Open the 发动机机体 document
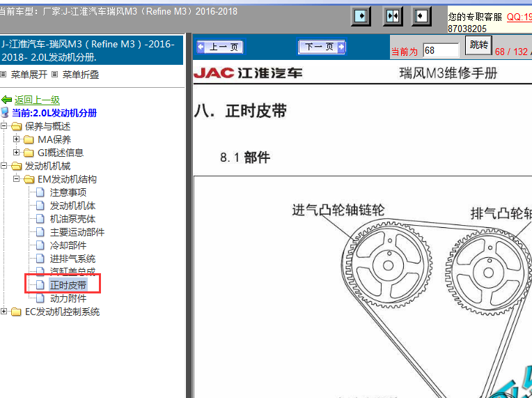Viewport: 532px width, 398px height. click(72, 206)
